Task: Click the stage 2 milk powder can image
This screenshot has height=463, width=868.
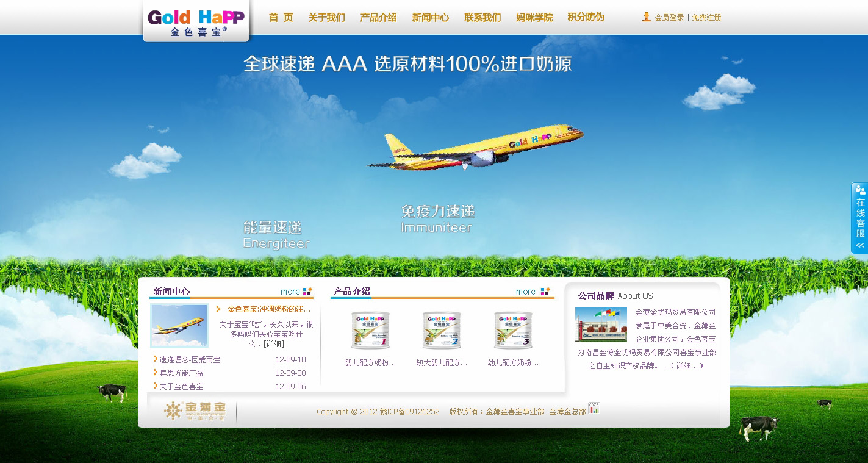Action: pyautogui.click(x=442, y=330)
